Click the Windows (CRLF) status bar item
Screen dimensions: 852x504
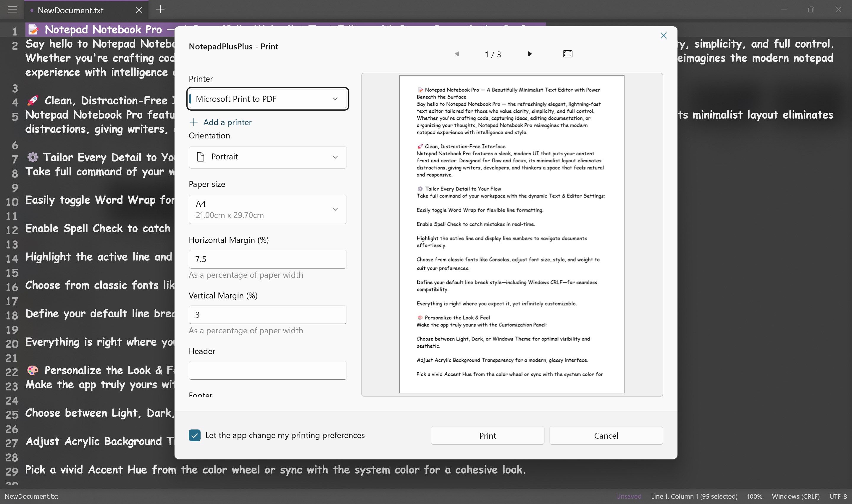point(795,496)
